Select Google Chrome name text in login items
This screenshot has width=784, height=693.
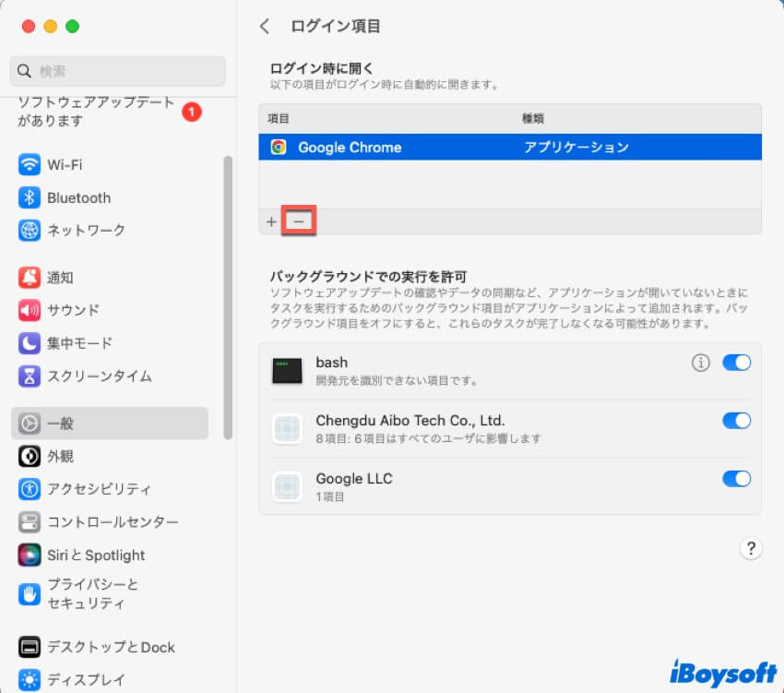point(350,147)
